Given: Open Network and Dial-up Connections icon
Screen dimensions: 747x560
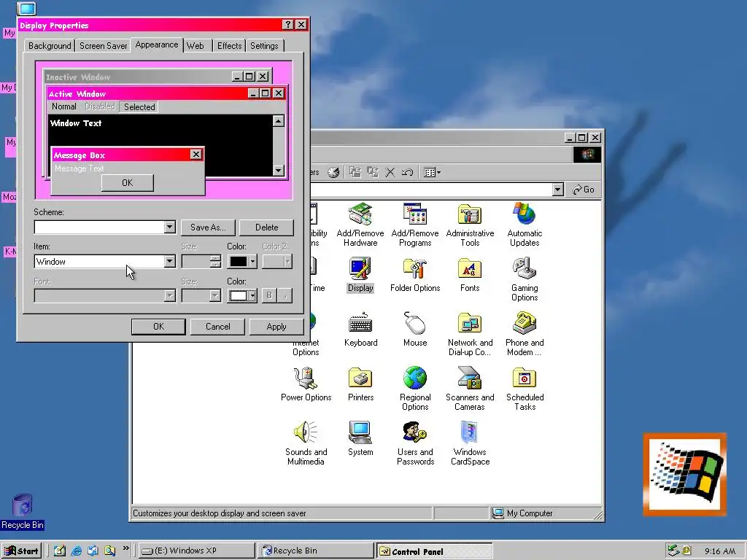Looking at the screenshot, I should tap(470, 333).
